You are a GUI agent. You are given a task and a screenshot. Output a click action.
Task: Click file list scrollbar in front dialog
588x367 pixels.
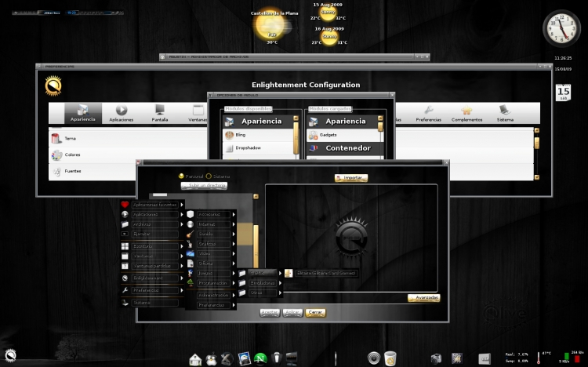[x=256, y=245]
